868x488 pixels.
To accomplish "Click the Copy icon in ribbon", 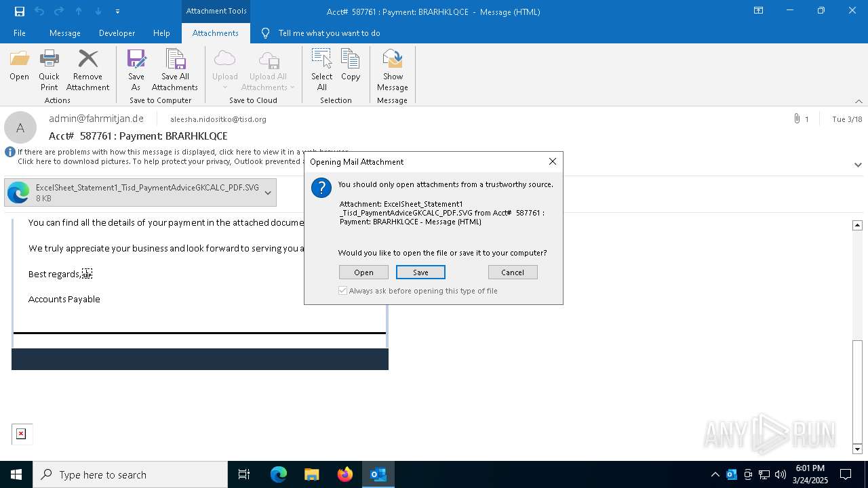I will coord(351,66).
